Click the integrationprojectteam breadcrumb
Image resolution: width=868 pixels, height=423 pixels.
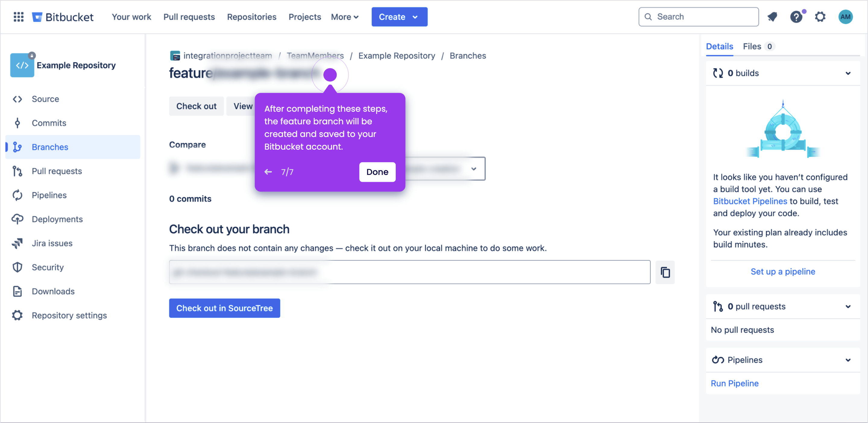pyautogui.click(x=228, y=55)
